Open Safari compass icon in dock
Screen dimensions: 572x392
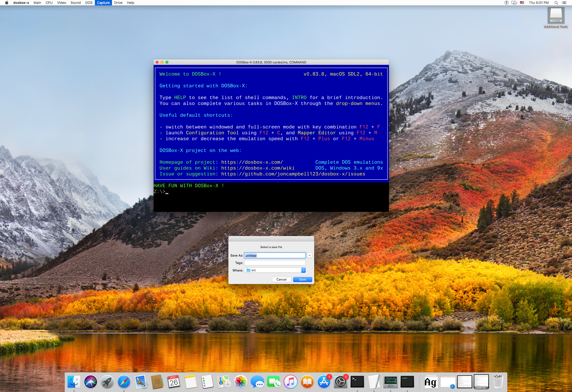pyautogui.click(x=124, y=382)
